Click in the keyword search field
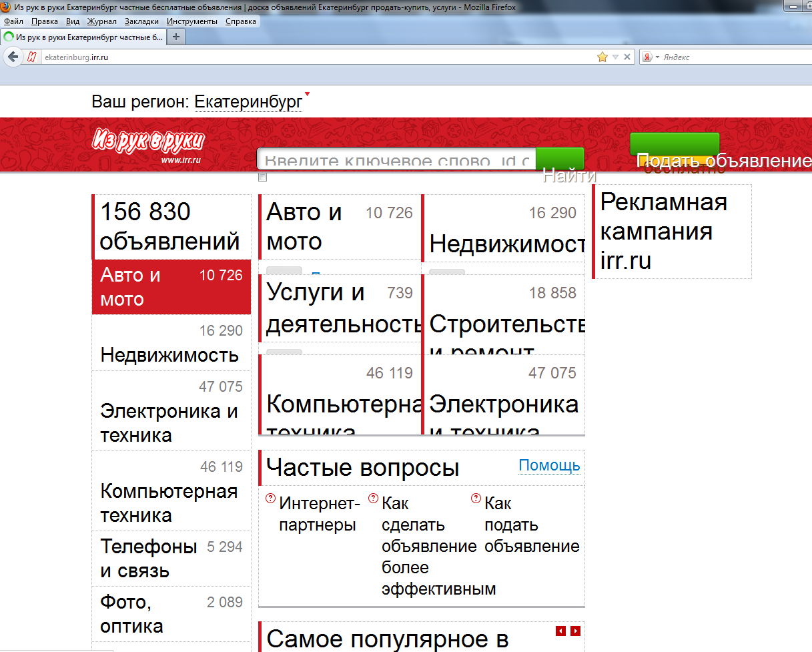812x652 pixels. coord(396,159)
